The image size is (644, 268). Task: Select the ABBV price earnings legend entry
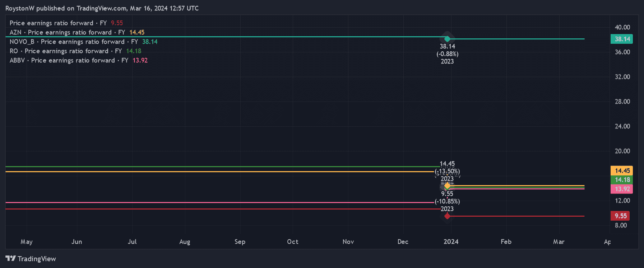pyautogui.click(x=78, y=60)
